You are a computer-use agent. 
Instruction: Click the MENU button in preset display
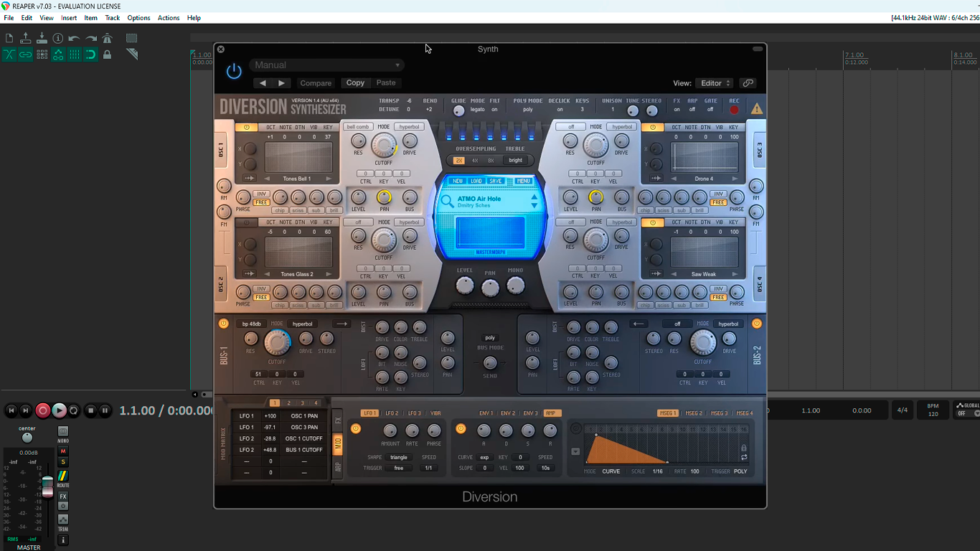pos(523,181)
